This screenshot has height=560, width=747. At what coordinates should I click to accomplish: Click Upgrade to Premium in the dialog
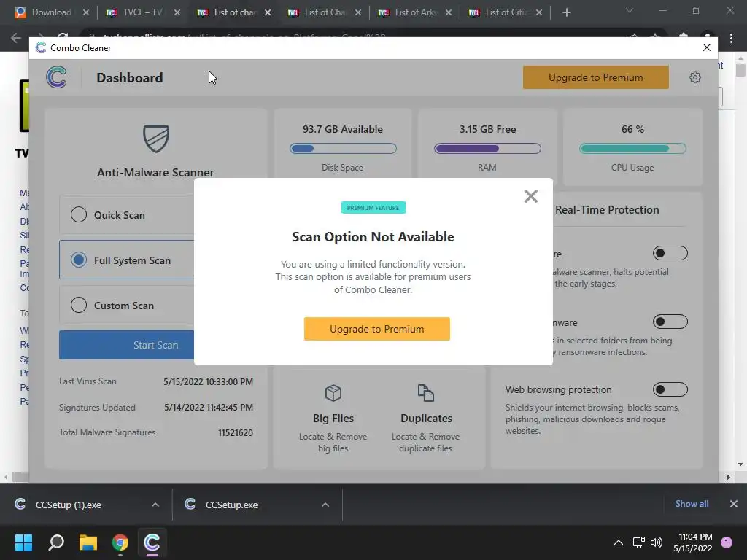377,329
